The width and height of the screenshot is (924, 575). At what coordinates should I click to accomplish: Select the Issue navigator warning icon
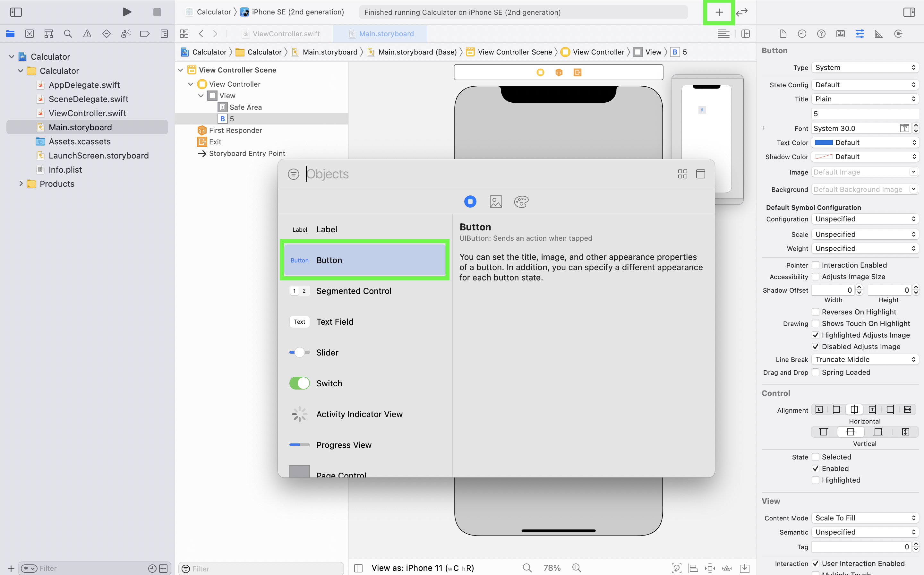(87, 34)
